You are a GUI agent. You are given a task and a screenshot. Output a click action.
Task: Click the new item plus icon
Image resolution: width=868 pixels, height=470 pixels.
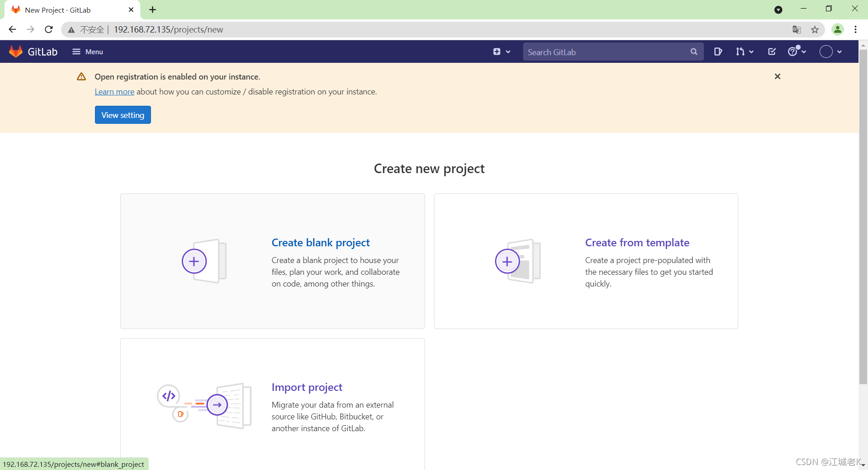pyautogui.click(x=497, y=52)
